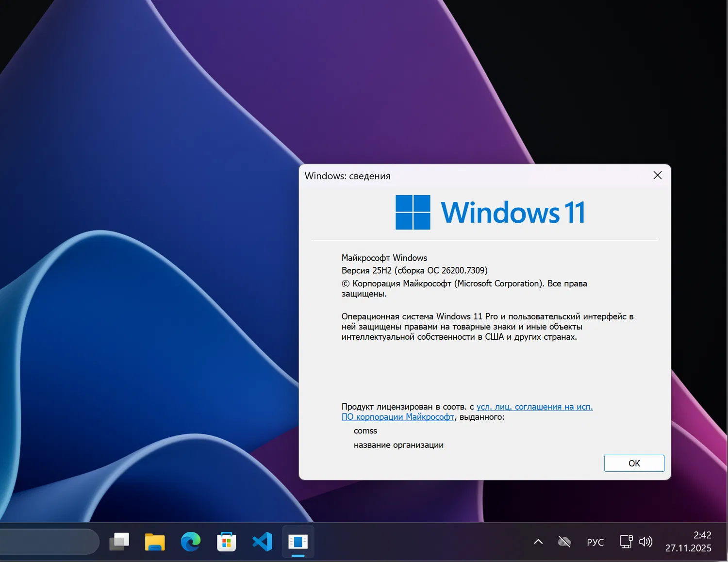Select the licensee name comss
The height and width of the screenshot is (562, 728).
(x=365, y=430)
